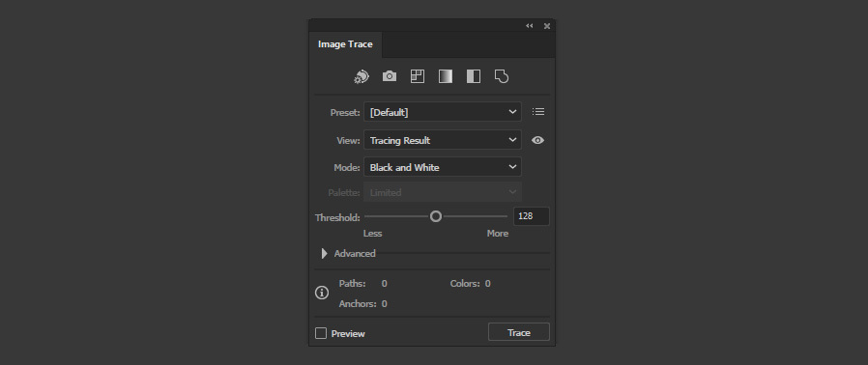Select the Low Color preset icon
Viewport: 868px width, 365px height.
418,76
